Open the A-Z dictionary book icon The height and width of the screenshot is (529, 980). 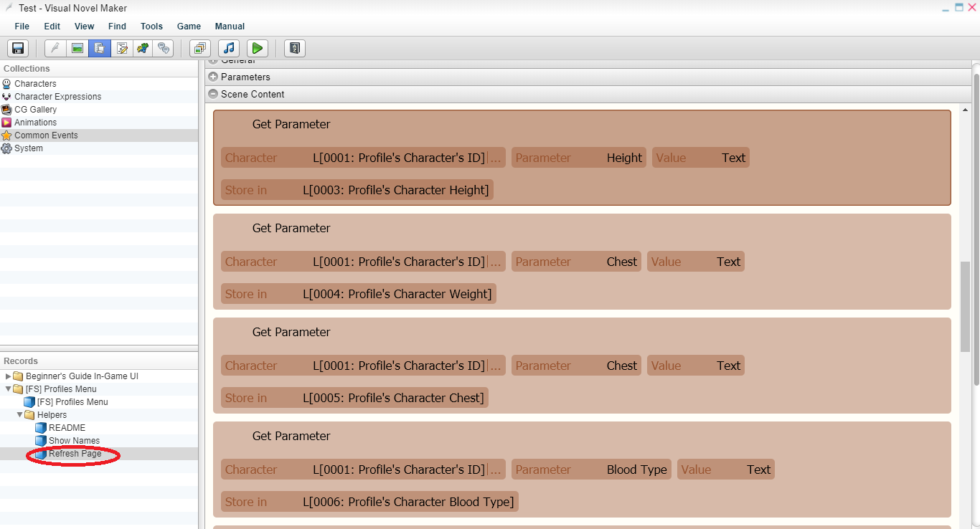click(x=295, y=48)
